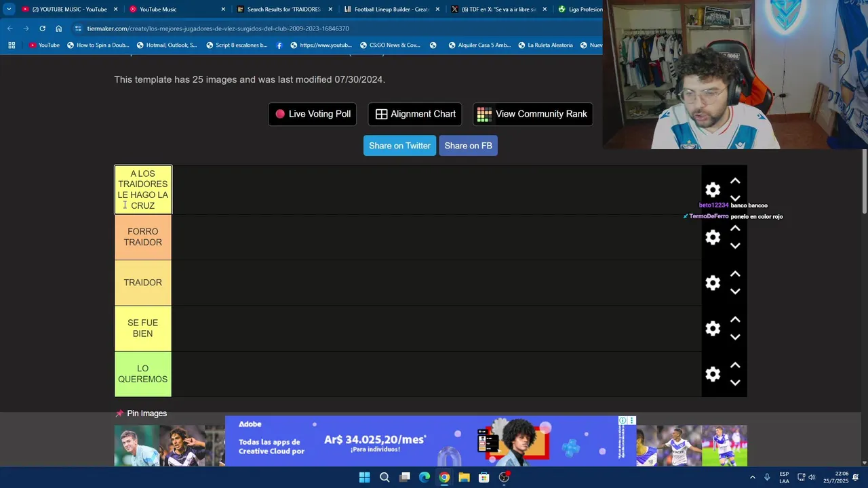The height and width of the screenshot is (488, 868).
Task: Open Chrome from the taskbar
Action: coord(444,477)
